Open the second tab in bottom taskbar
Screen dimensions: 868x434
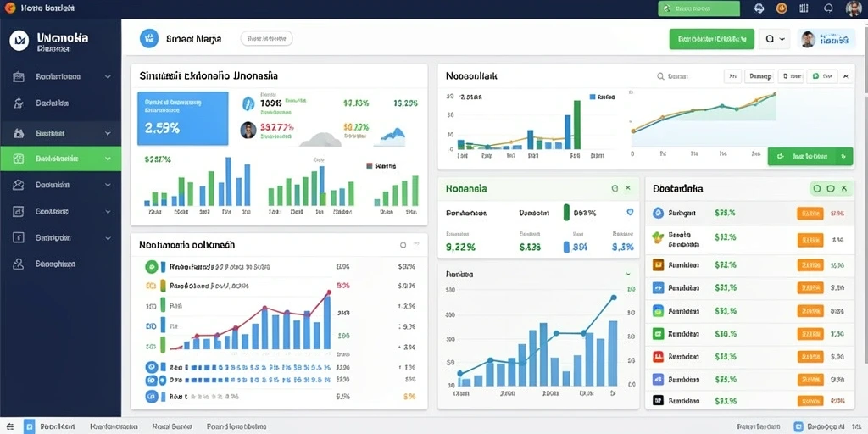(114, 427)
